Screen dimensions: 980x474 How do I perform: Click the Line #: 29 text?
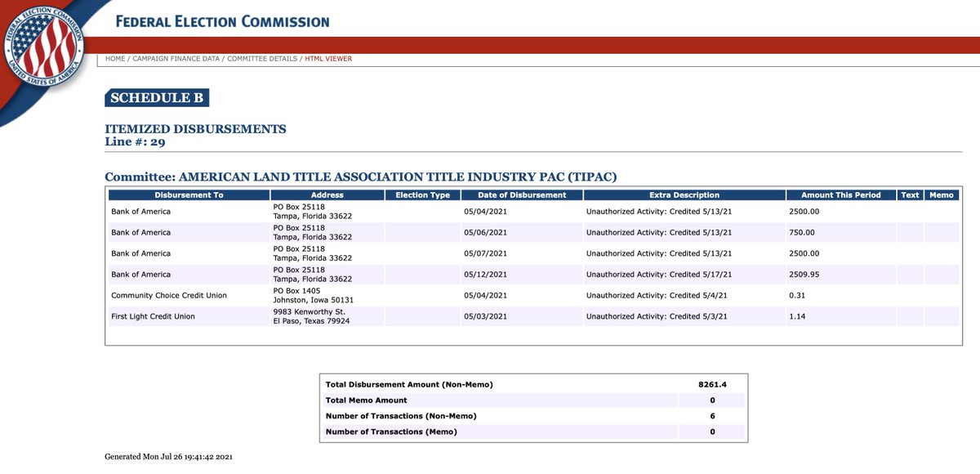(136, 141)
